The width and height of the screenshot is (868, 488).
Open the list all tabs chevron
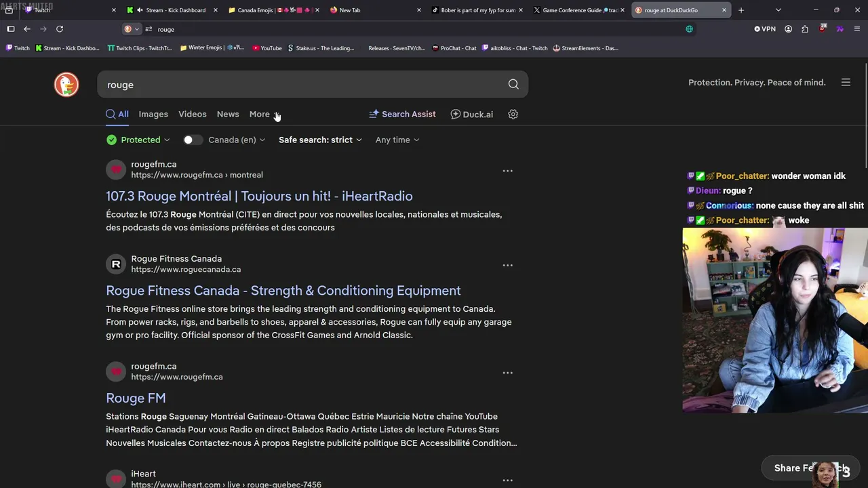tap(778, 10)
